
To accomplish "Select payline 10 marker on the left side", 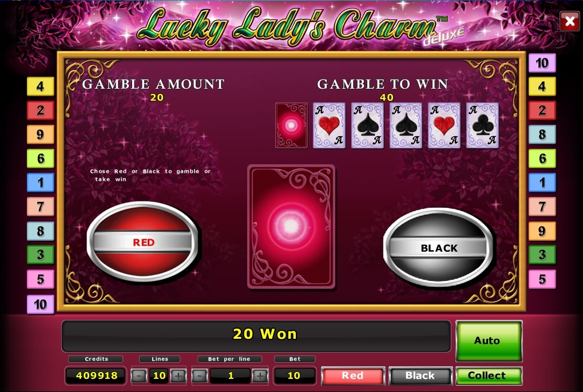I will click(41, 304).
